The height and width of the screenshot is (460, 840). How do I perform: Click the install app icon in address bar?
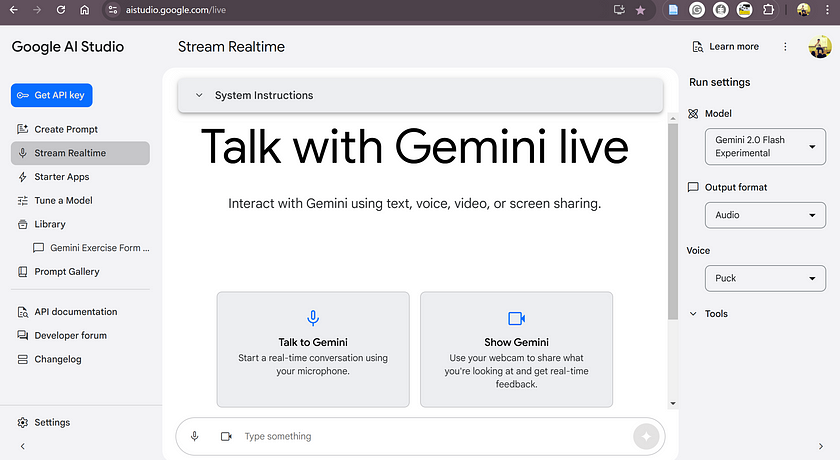619,10
